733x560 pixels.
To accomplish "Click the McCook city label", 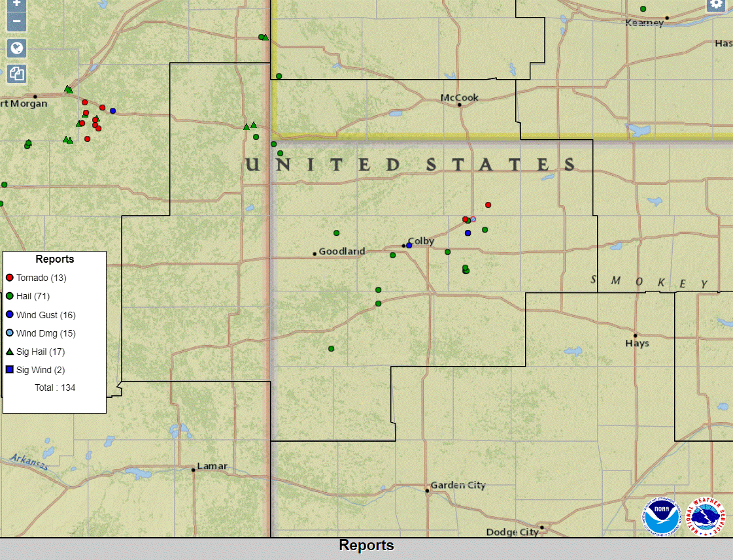I will click(460, 97).
